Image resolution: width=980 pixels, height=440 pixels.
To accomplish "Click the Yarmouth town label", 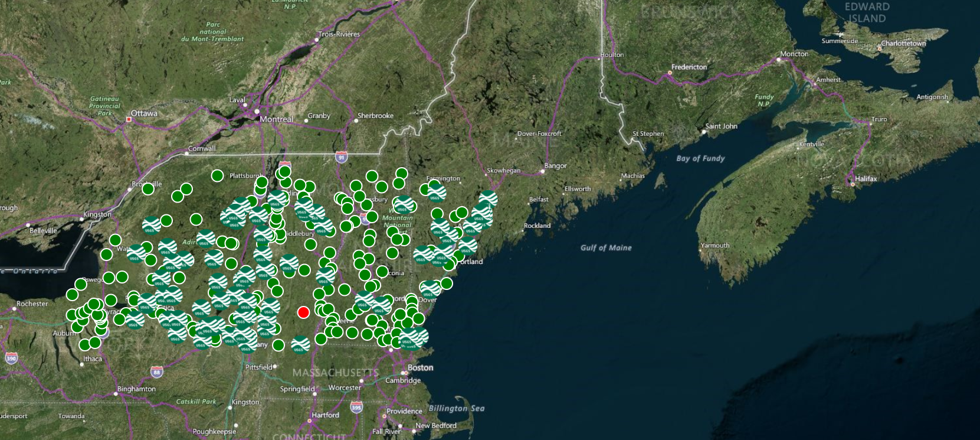I will point(715,245).
